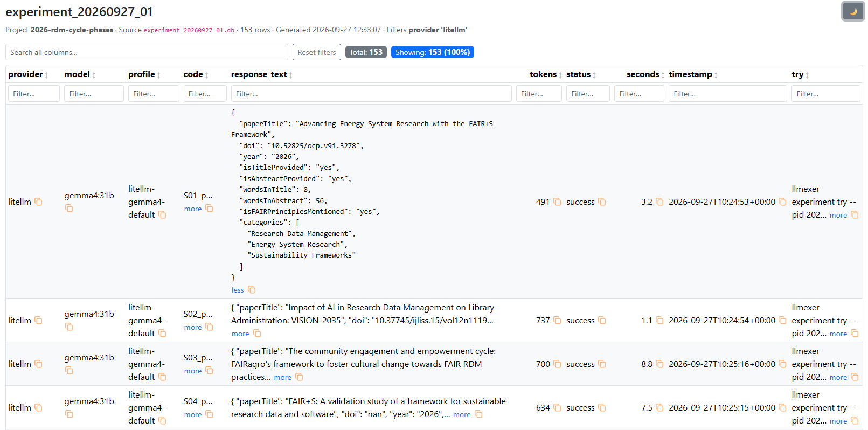
Task: Copy profile litellm-gemma4-default in S03 row
Action: tap(162, 377)
